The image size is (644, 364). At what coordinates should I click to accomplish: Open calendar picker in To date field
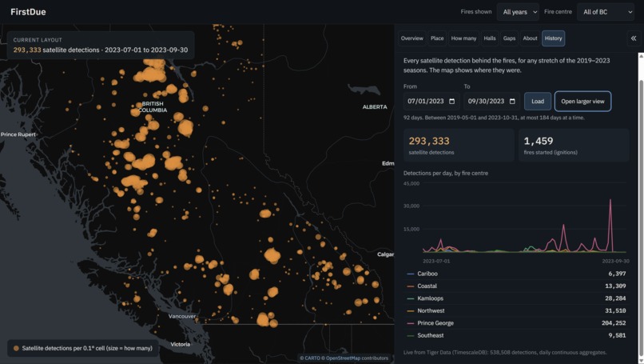[x=512, y=101]
